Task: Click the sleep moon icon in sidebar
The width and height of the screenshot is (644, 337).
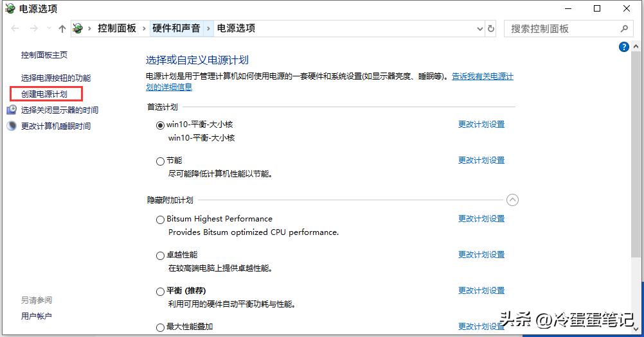Action: click(x=12, y=126)
